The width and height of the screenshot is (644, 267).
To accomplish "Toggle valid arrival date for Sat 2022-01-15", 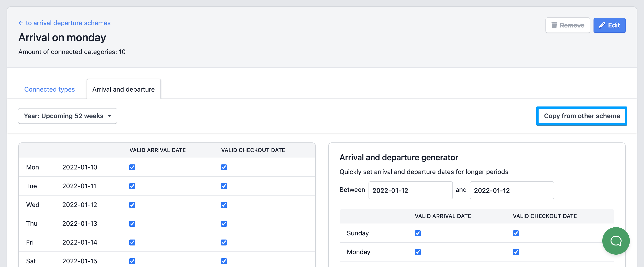I will 132,261.
